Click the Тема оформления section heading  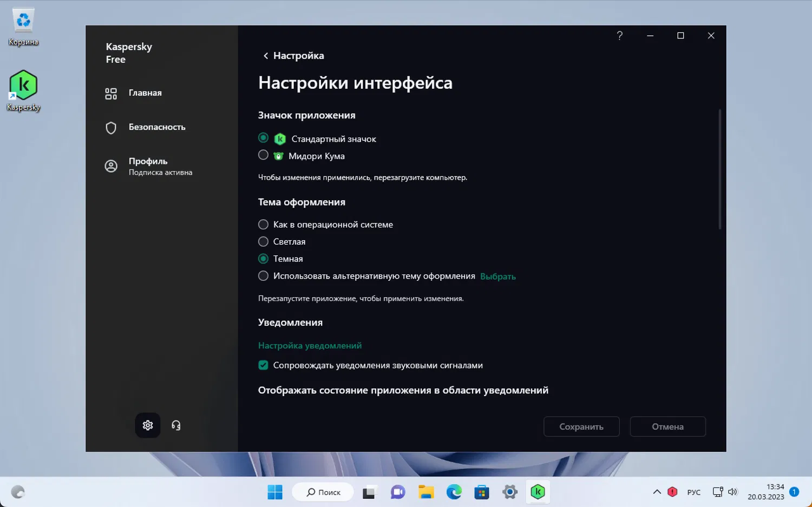302,202
